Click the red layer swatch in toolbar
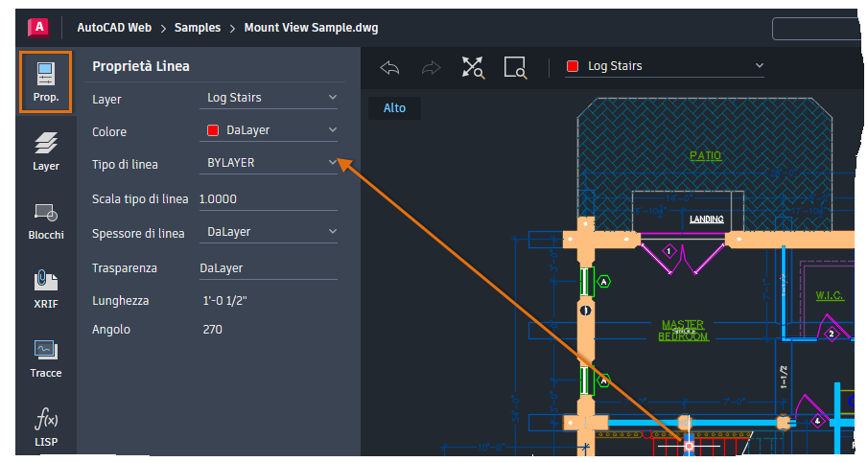868x462 pixels. point(573,66)
